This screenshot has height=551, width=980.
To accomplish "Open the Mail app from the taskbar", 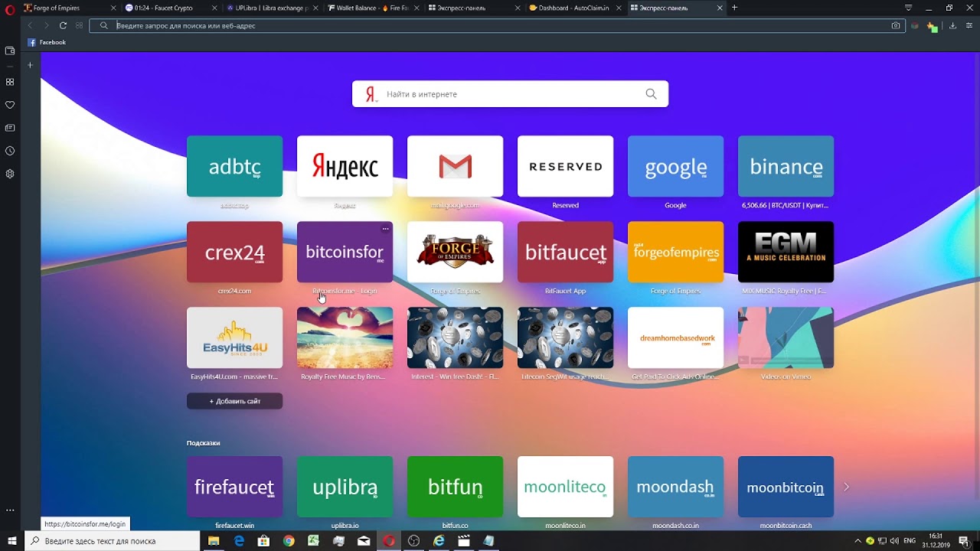I will pos(364,541).
